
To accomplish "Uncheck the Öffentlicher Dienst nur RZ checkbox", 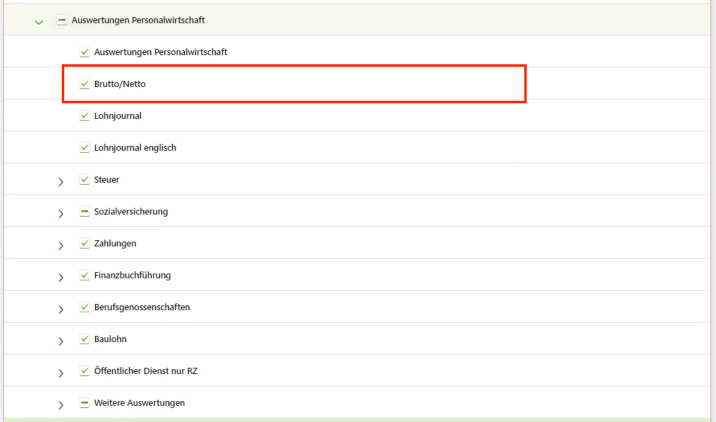I will click(x=84, y=371).
